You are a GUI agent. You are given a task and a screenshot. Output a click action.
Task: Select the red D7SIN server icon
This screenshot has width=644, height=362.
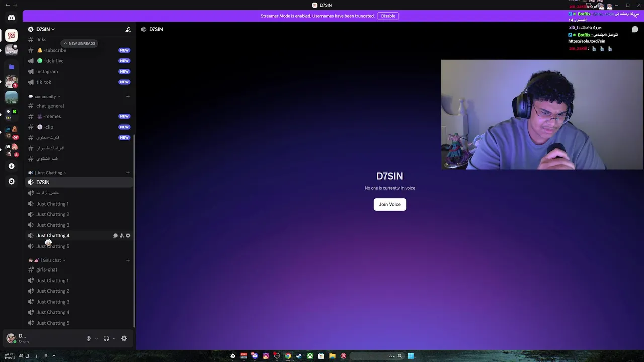coord(11,36)
